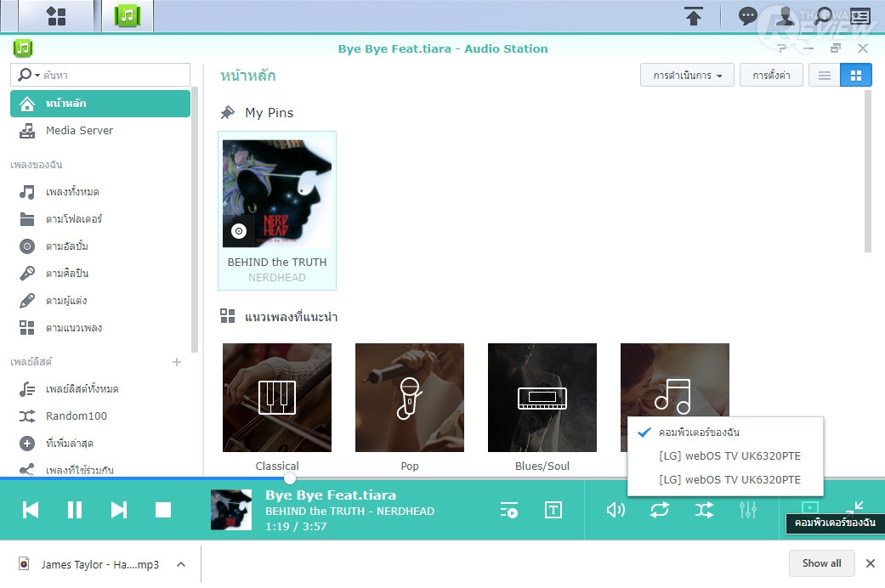Open the play queue icon
885x588 pixels.
[508, 510]
